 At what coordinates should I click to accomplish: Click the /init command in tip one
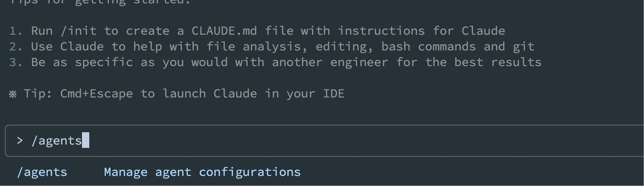click(79, 31)
